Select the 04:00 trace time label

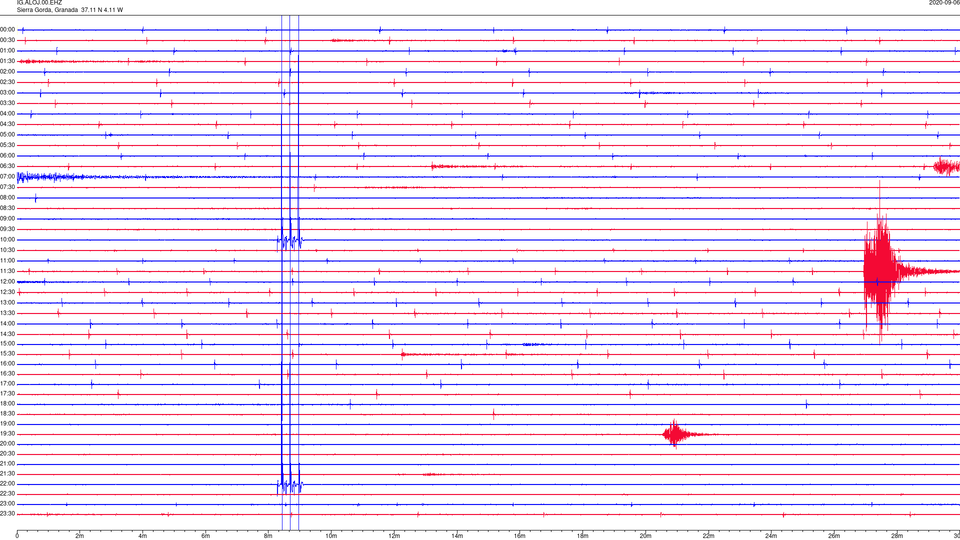pos(7,113)
